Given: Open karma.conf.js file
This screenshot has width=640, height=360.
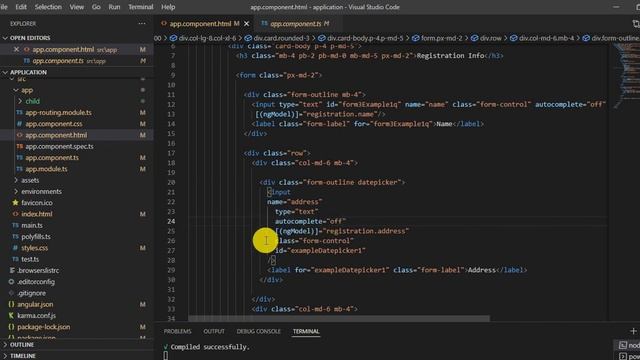Looking at the screenshot, I should click(x=36, y=316).
